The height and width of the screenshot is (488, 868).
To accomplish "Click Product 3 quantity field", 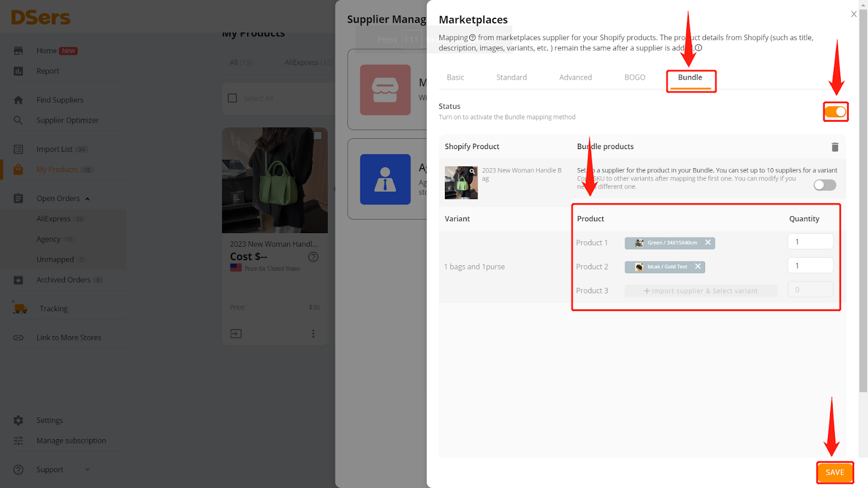I will click(x=810, y=290).
